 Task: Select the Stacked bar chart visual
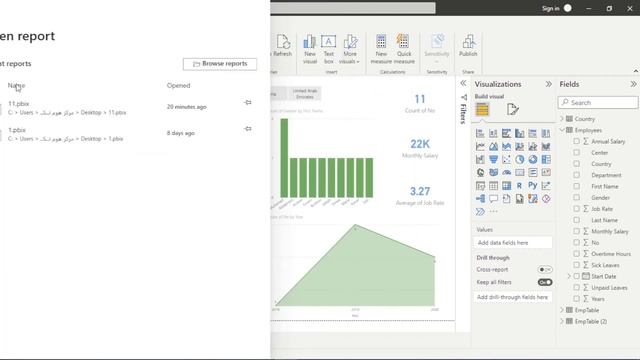tap(480, 133)
